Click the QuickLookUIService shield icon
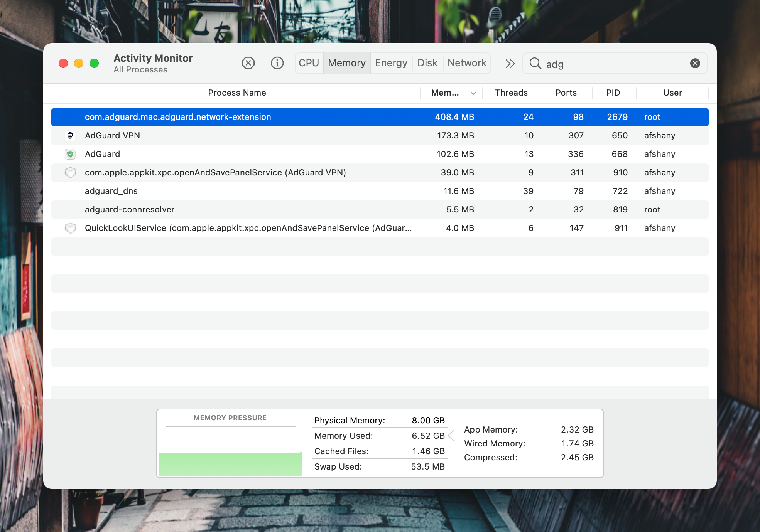 point(70,228)
